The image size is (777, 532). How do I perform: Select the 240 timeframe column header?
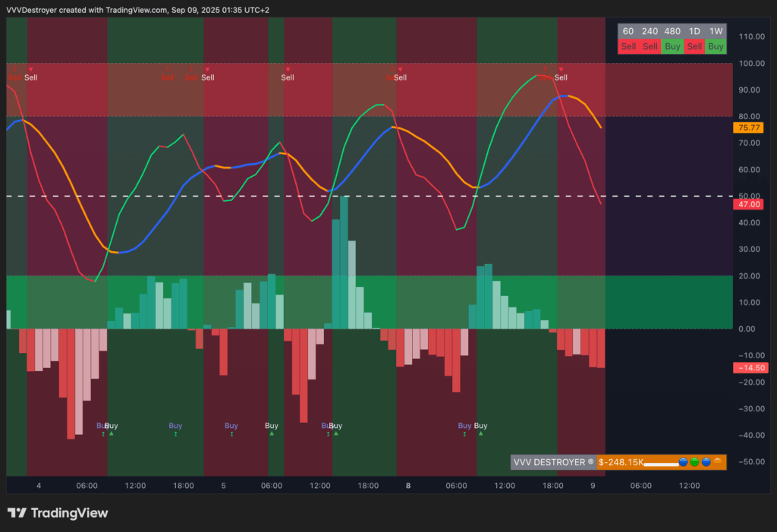650,31
